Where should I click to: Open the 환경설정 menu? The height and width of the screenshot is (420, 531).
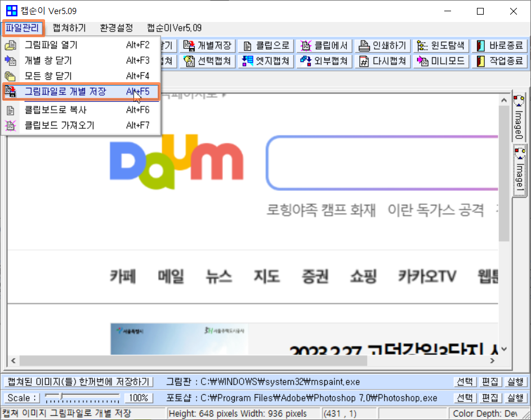(116, 28)
